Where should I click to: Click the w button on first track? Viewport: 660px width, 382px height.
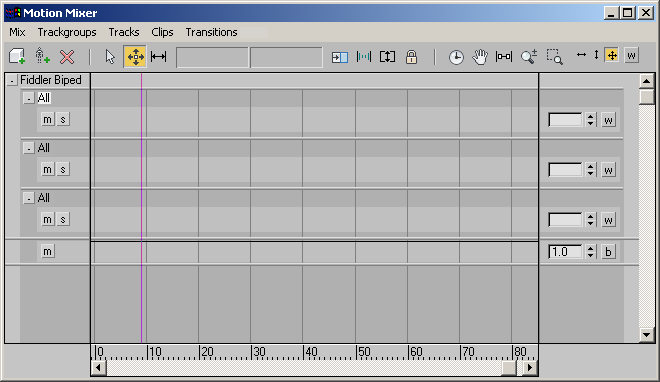tap(608, 120)
